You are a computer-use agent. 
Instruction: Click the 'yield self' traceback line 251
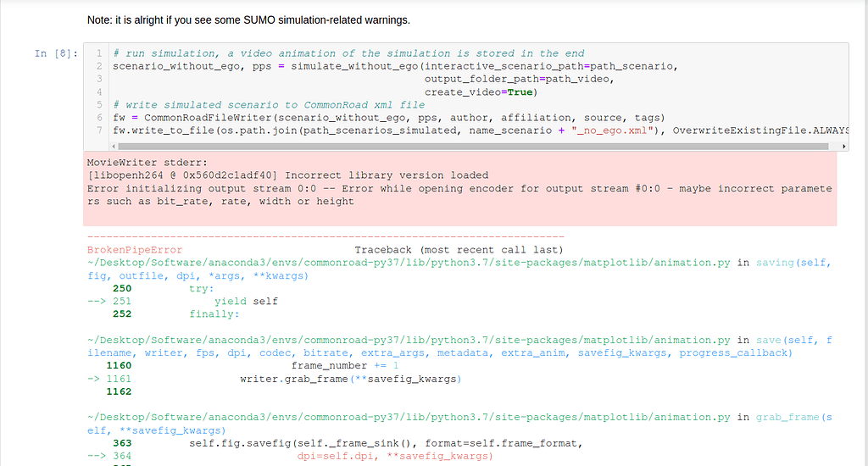(246, 301)
